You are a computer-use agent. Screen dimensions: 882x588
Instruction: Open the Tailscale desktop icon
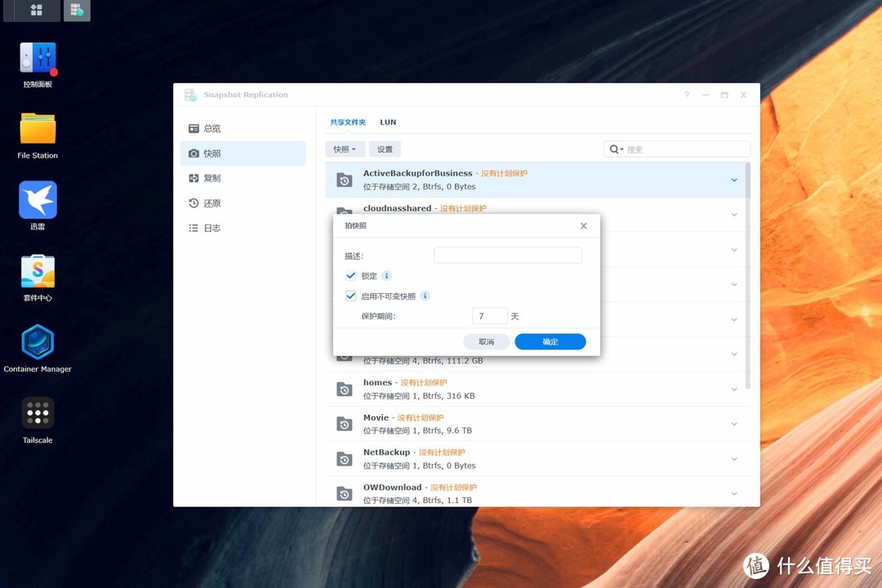pyautogui.click(x=38, y=413)
